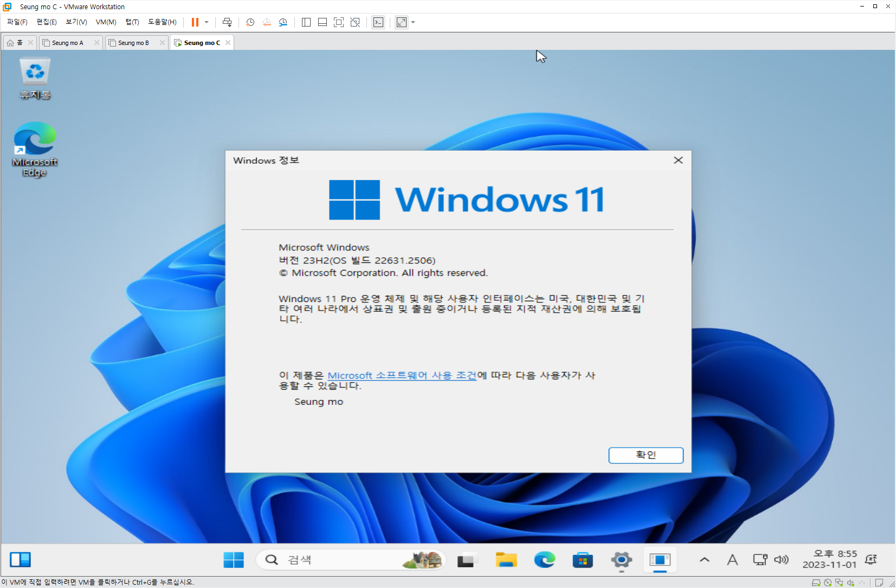
Task: Open the widgets panel on guest taskbar
Action: tap(21, 559)
